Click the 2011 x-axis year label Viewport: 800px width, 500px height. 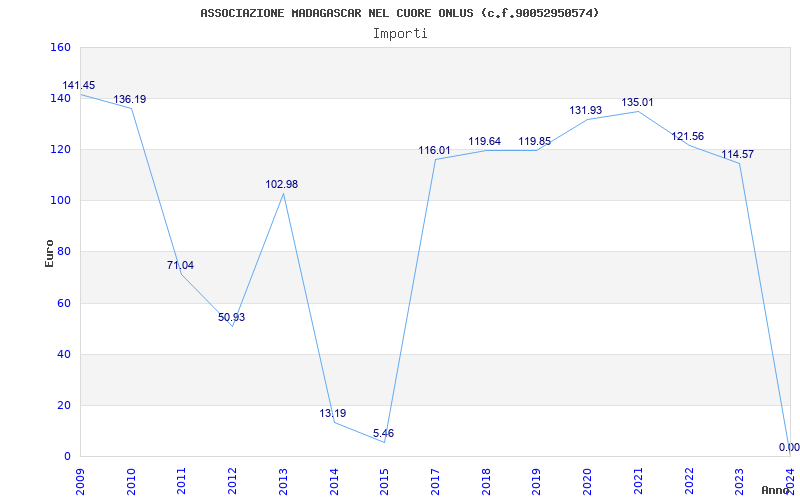[181, 482]
